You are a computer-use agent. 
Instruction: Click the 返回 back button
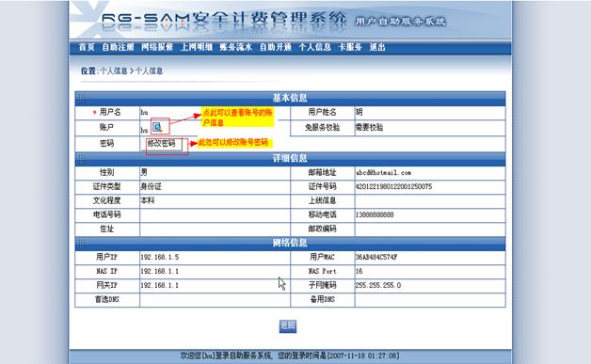[288, 325]
